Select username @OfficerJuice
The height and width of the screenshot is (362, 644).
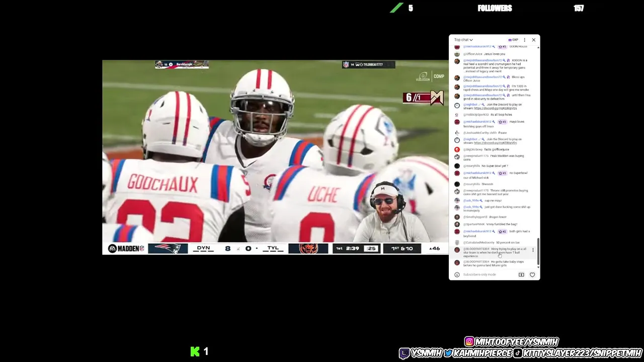point(472,54)
